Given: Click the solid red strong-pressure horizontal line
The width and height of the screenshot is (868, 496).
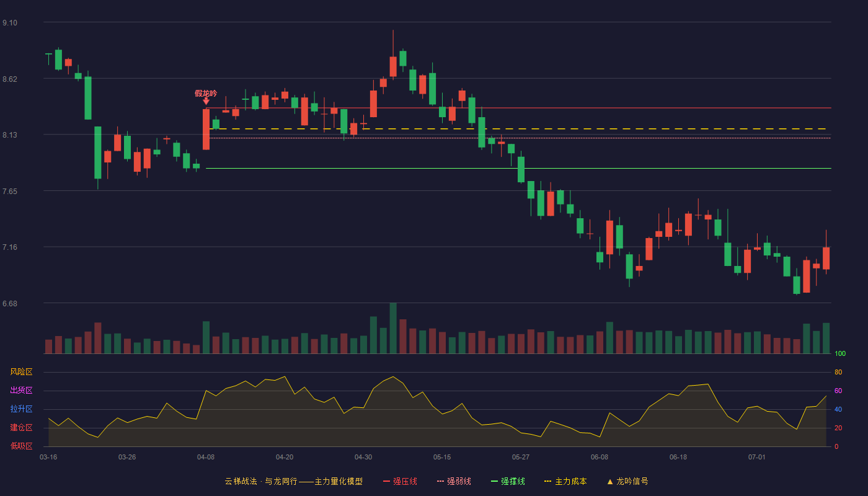Looking at the screenshot, I should coord(518,108).
